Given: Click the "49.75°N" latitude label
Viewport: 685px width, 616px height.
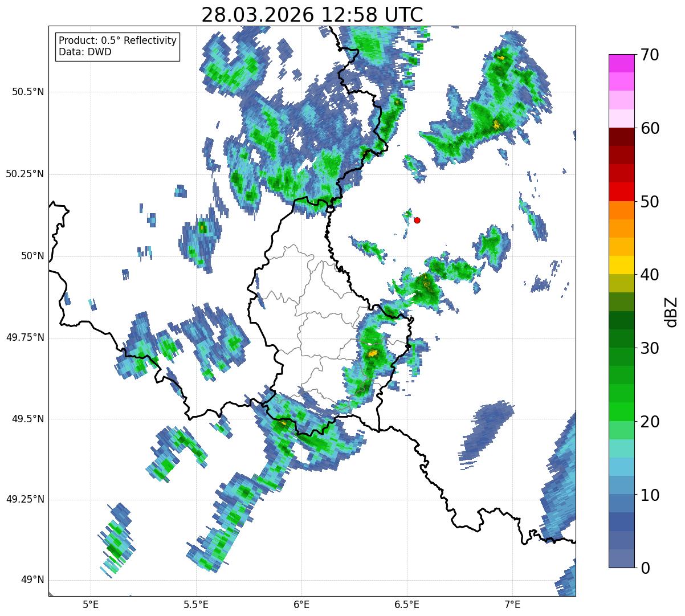Looking at the screenshot, I should (x=25, y=337).
